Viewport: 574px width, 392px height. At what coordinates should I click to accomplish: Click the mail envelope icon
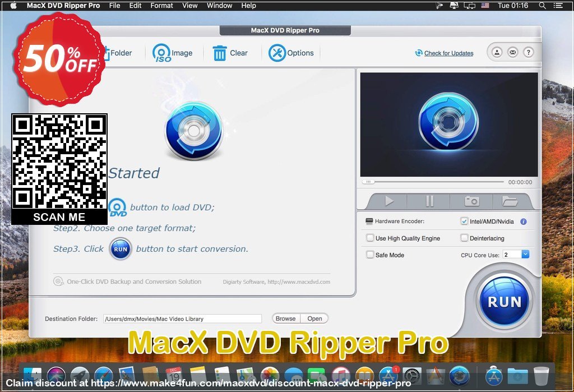pos(512,52)
